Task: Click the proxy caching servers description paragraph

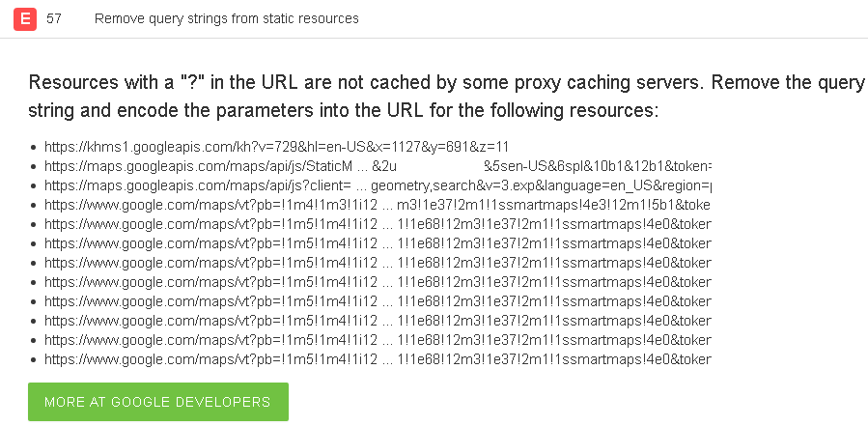Action: pyautogui.click(x=446, y=97)
